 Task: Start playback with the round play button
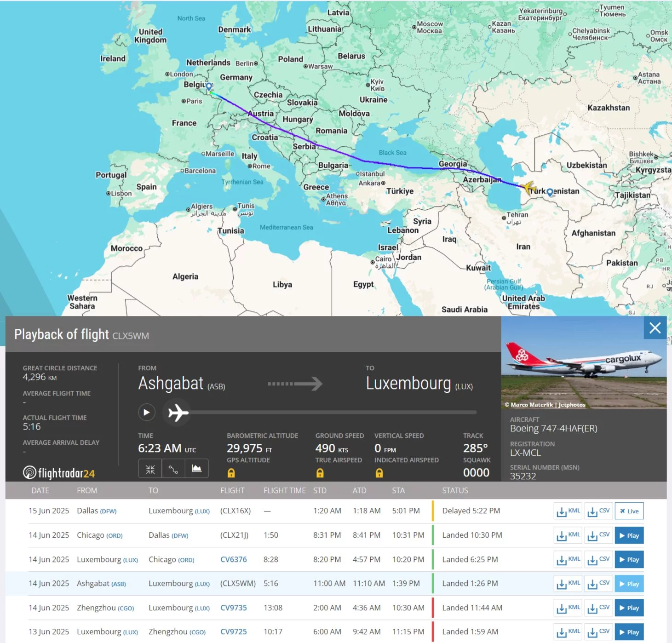click(147, 412)
